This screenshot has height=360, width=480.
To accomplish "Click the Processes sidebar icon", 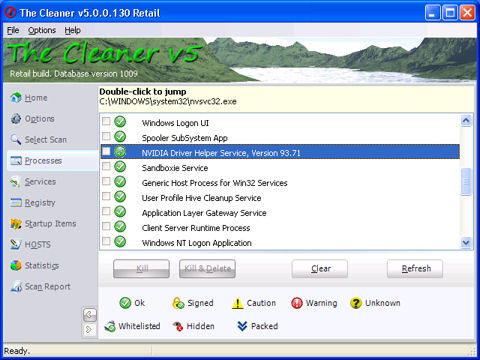I will click(16, 161).
